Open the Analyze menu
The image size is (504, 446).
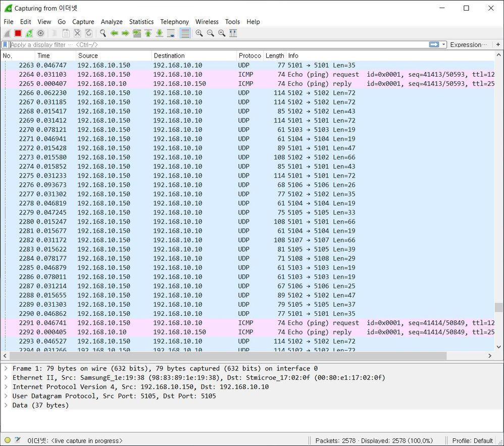[x=112, y=22]
